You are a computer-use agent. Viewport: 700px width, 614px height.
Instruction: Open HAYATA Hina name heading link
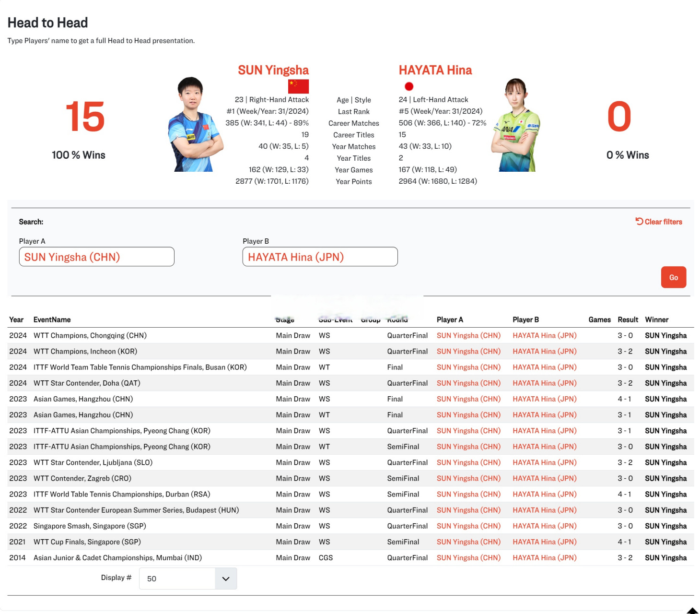(x=435, y=70)
